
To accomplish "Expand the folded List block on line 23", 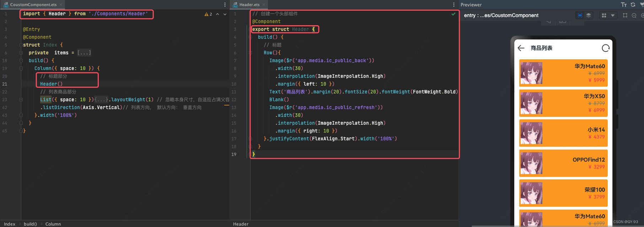I will (x=21, y=99).
